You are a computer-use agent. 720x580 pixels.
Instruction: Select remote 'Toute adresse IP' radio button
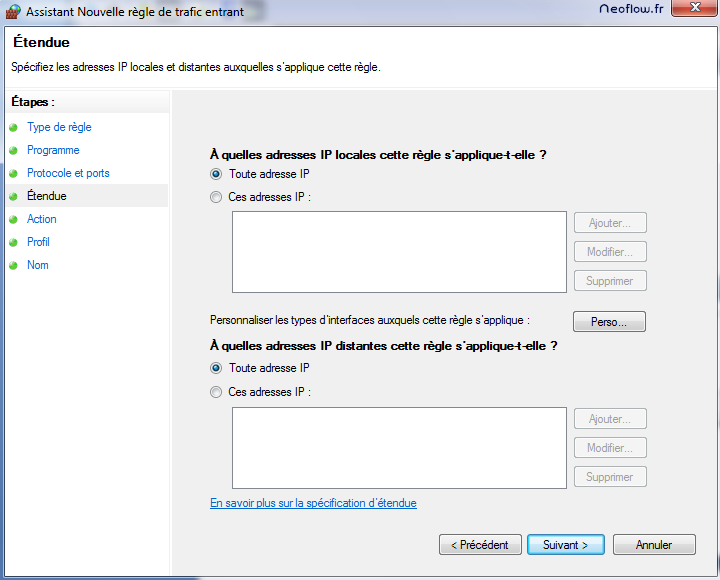[216, 369]
